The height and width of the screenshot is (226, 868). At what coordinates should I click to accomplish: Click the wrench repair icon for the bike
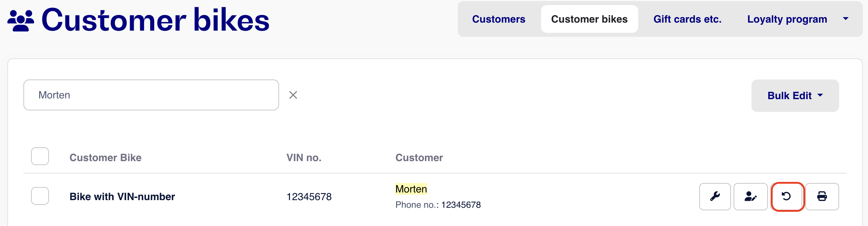715,196
